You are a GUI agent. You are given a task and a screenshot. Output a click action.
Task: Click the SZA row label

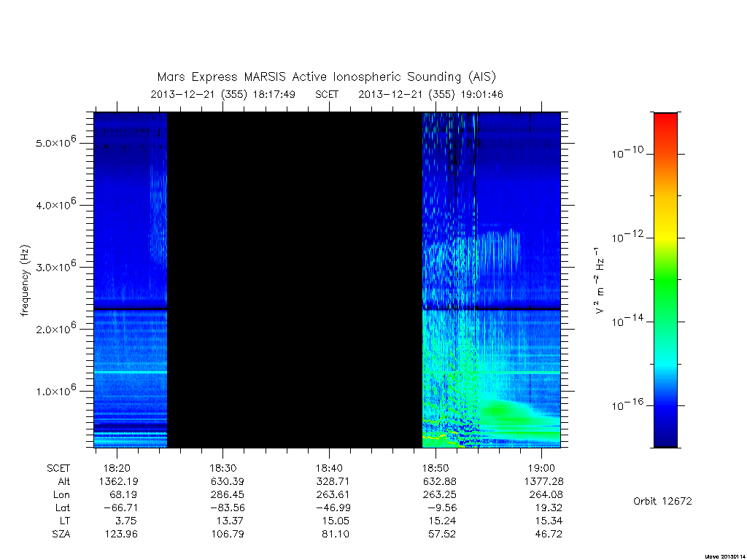pyautogui.click(x=61, y=534)
